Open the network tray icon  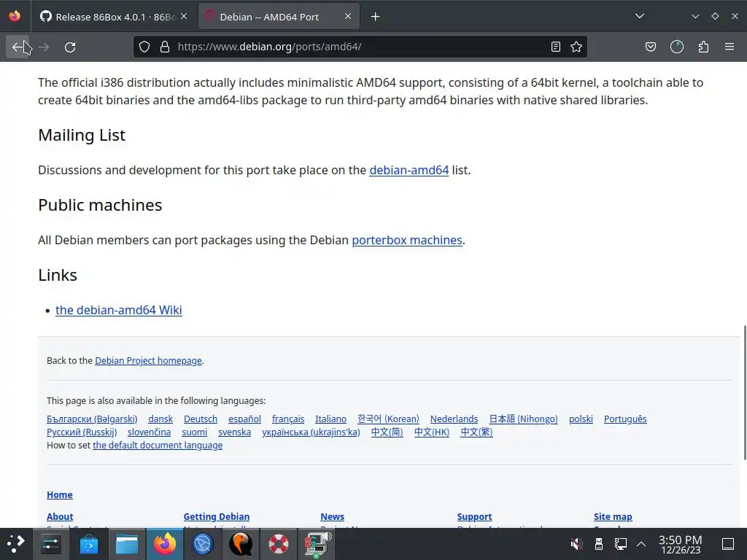click(x=621, y=543)
